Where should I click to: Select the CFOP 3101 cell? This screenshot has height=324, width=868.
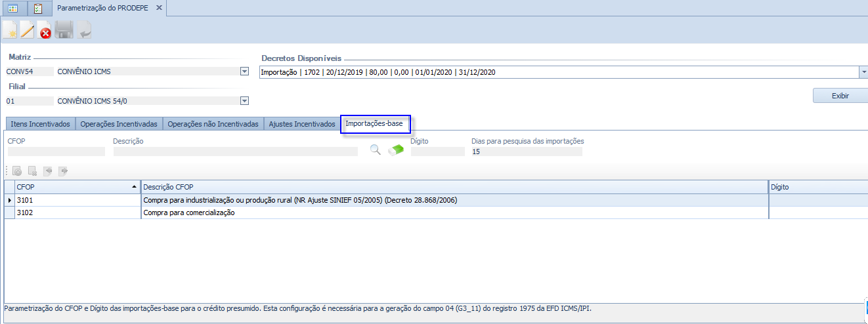click(x=77, y=200)
